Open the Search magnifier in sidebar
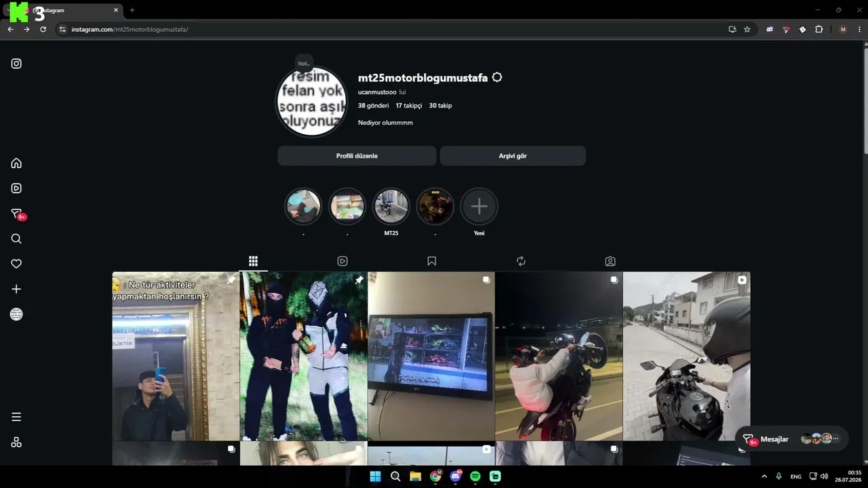 (16, 239)
